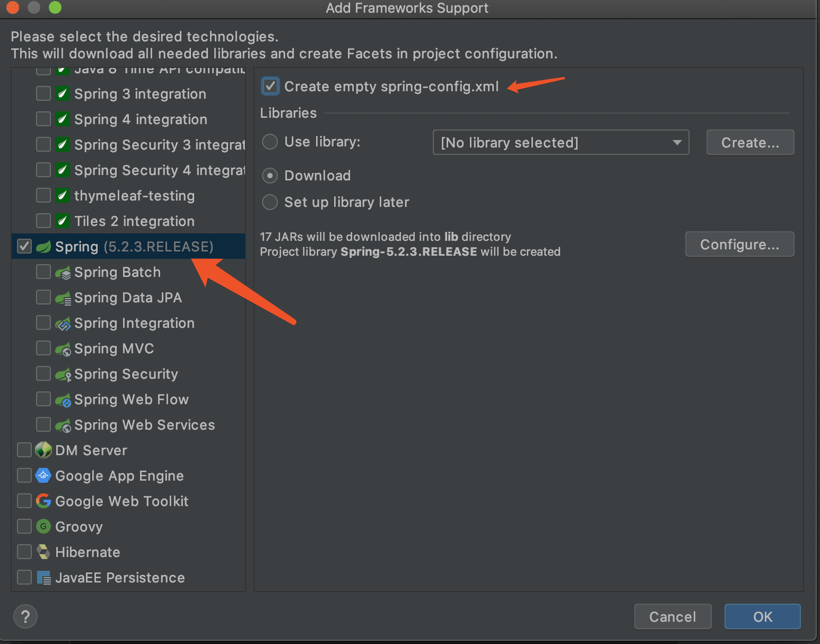The height and width of the screenshot is (644, 820).
Task: Open the No library selected dropdown
Action: coord(561,142)
